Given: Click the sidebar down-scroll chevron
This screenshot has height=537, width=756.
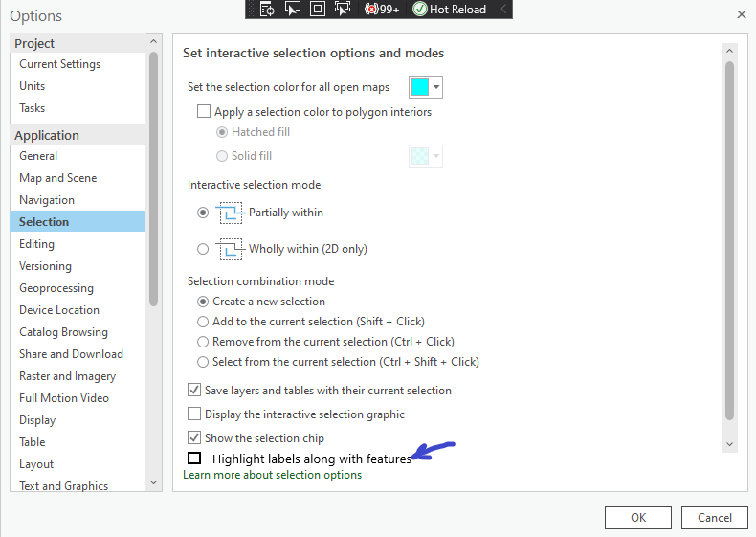Looking at the screenshot, I should [x=153, y=482].
